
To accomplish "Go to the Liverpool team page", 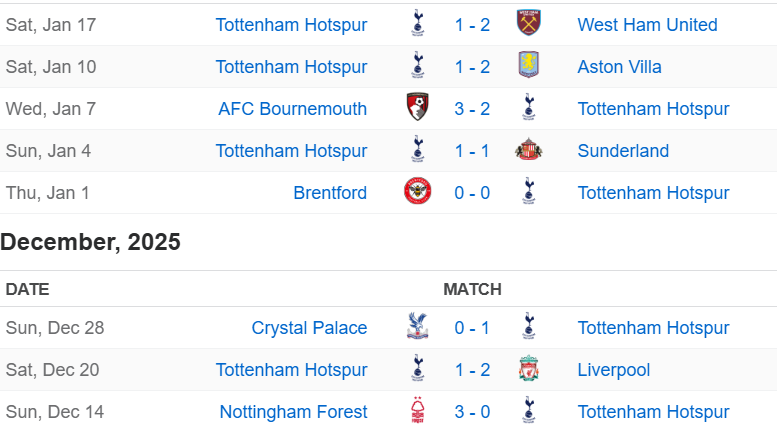I will click(613, 370).
